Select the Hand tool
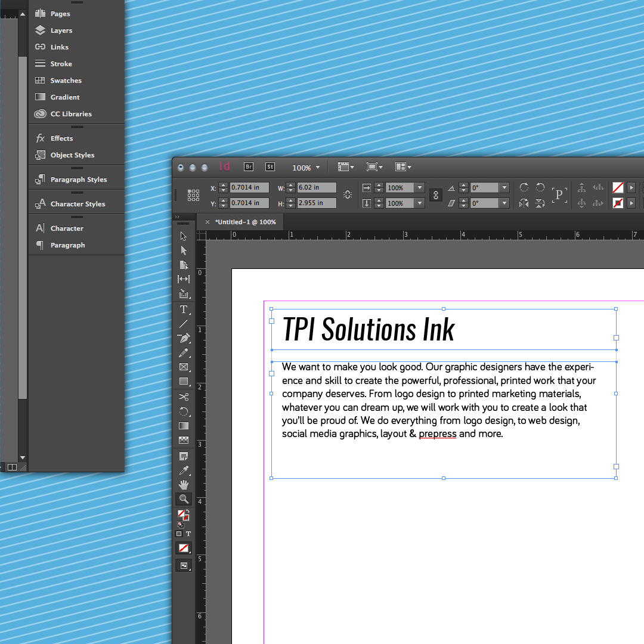The height and width of the screenshot is (644, 644). click(183, 485)
